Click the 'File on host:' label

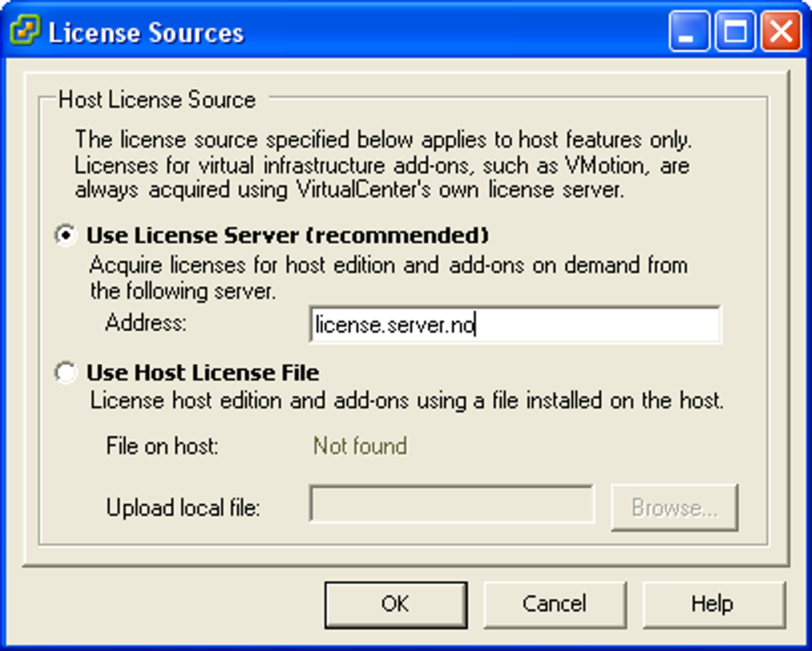[162, 446]
